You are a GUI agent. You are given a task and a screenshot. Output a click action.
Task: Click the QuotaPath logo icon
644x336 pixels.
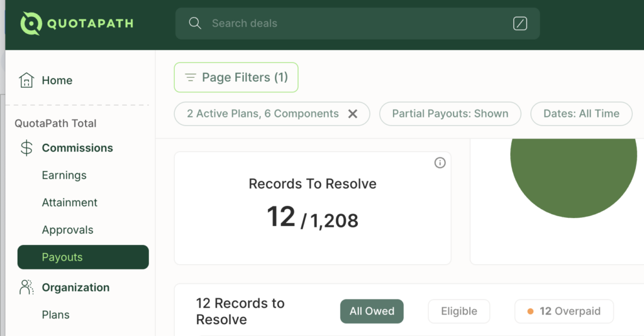[x=30, y=24]
